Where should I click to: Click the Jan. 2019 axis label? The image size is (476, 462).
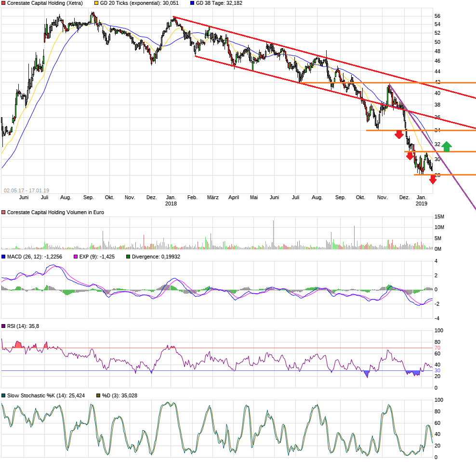pos(422,200)
